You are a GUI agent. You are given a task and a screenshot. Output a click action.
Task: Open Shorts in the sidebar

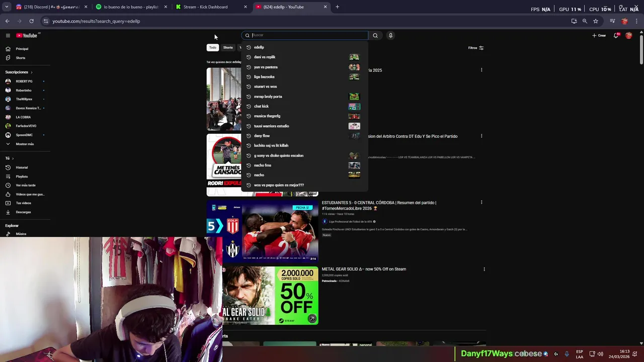pos(24,58)
